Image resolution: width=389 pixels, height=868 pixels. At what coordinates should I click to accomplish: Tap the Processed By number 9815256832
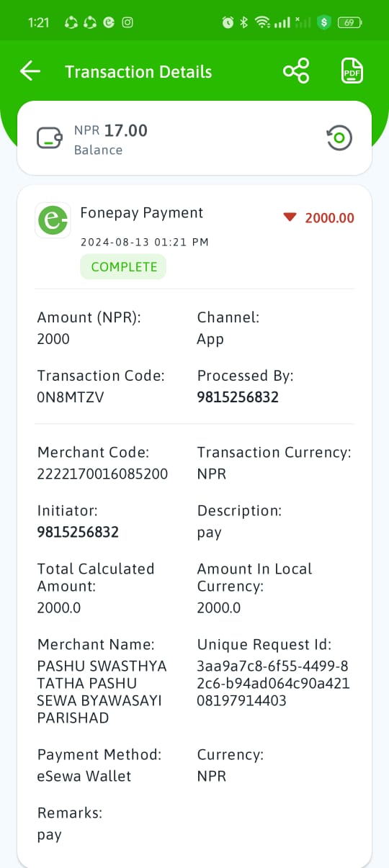click(238, 397)
